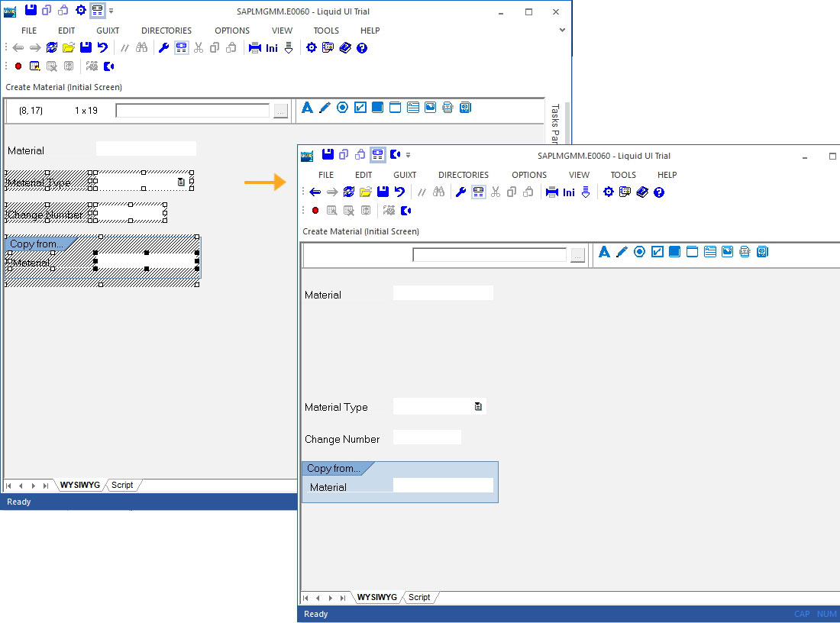
Task: Open the EDIT menu in the back window
Action: [66, 31]
